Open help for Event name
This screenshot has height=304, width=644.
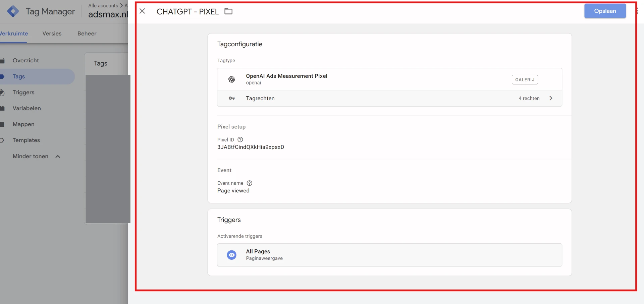(250, 183)
